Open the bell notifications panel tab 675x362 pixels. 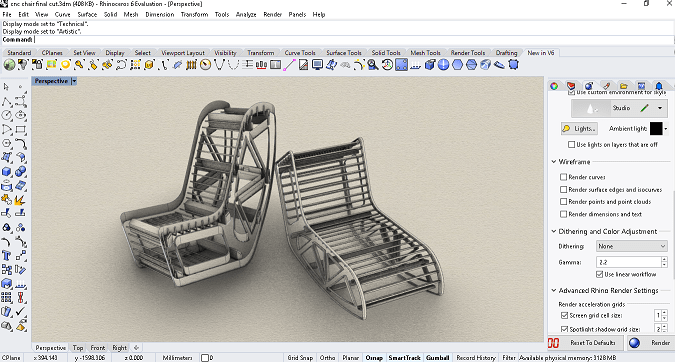pos(659,86)
